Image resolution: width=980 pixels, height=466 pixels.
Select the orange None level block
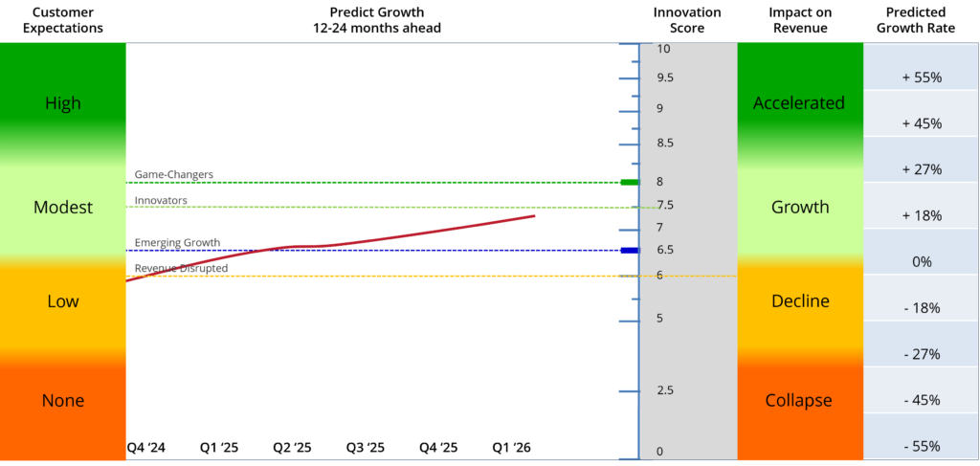pos(63,401)
